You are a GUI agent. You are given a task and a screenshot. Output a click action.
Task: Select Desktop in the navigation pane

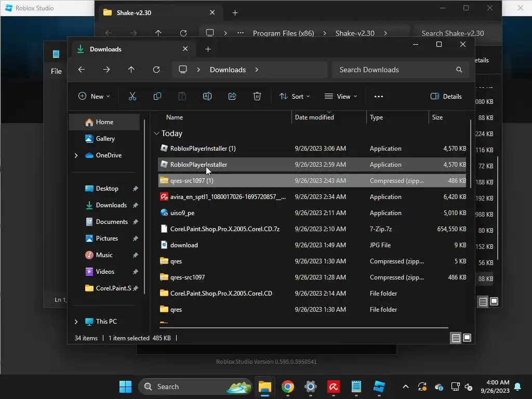coord(104,189)
